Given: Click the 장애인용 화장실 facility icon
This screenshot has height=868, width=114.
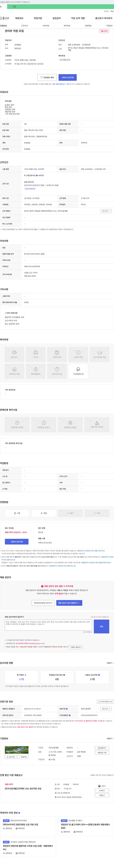Looking at the screenshot, I should [70, 425].
